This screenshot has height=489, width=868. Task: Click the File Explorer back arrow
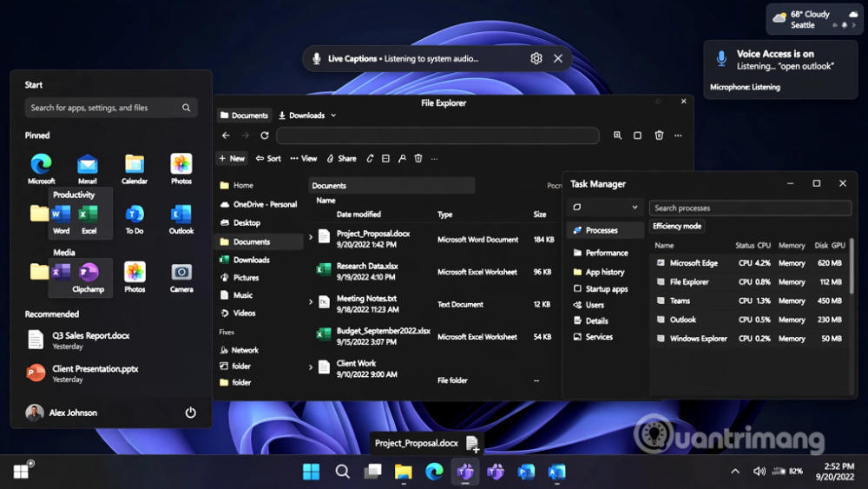[x=226, y=135]
